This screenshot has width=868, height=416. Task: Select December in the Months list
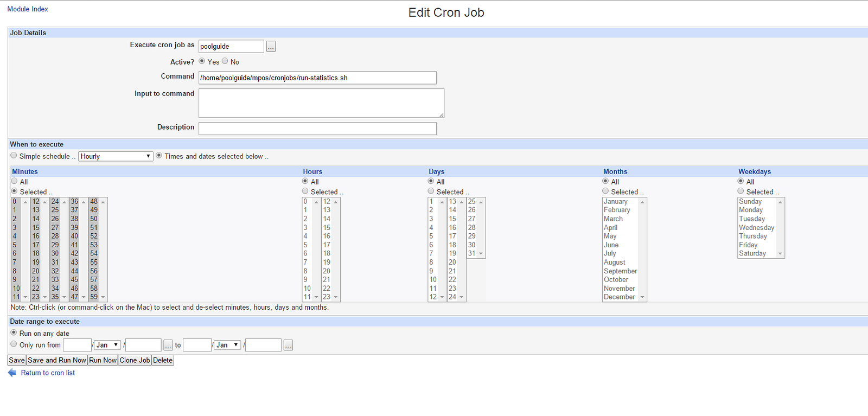click(x=620, y=297)
